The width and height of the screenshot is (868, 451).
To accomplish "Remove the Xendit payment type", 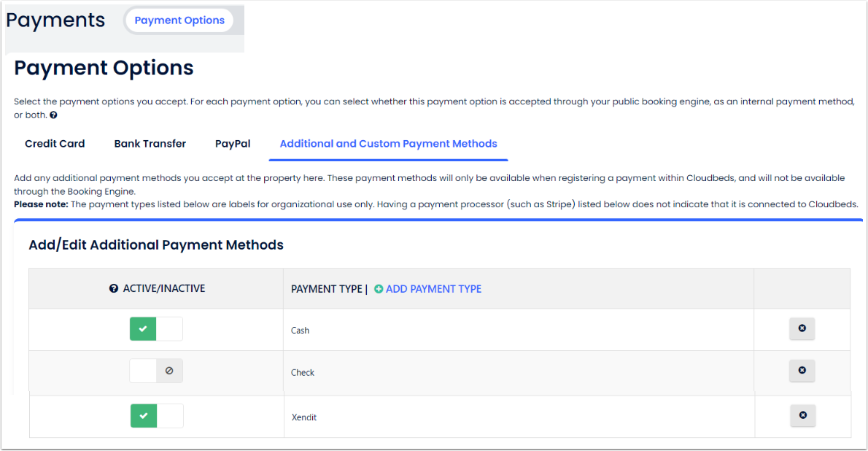I will [802, 415].
